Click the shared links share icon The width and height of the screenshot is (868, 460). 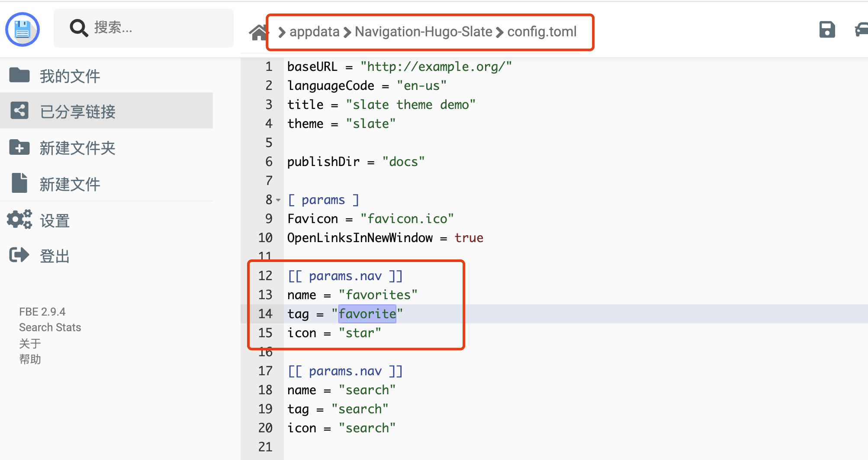[x=19, y=111]
